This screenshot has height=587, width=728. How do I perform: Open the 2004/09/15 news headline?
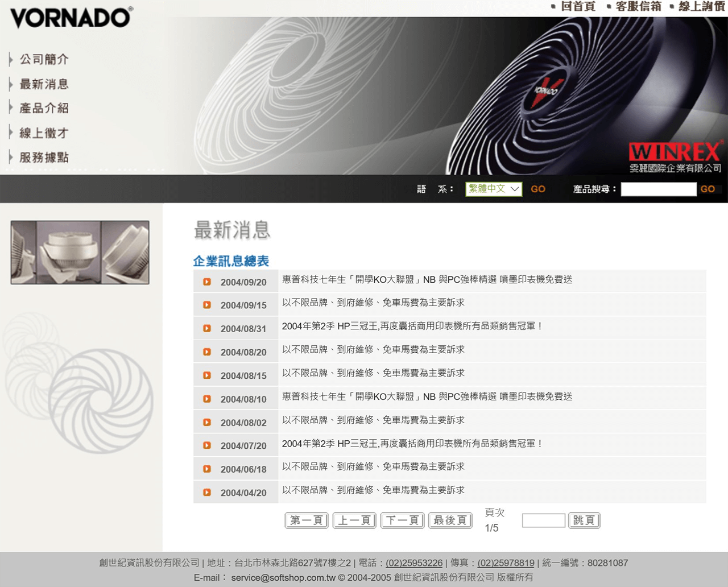[373, 303]
